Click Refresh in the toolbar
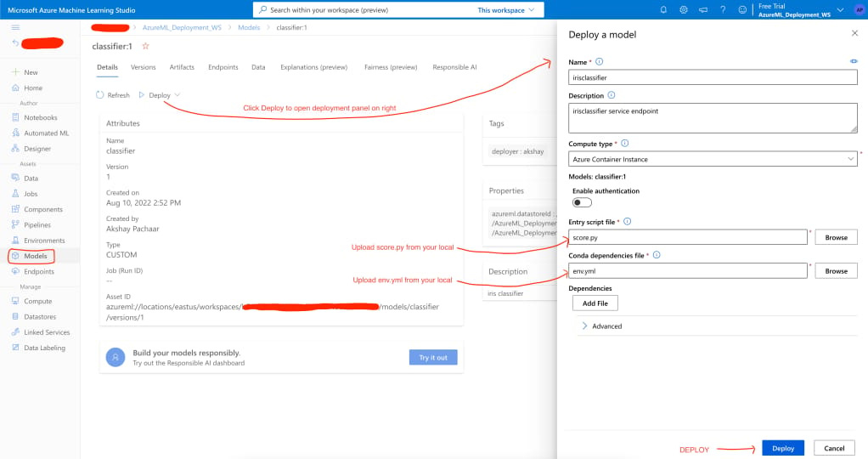 pos(113,95)
